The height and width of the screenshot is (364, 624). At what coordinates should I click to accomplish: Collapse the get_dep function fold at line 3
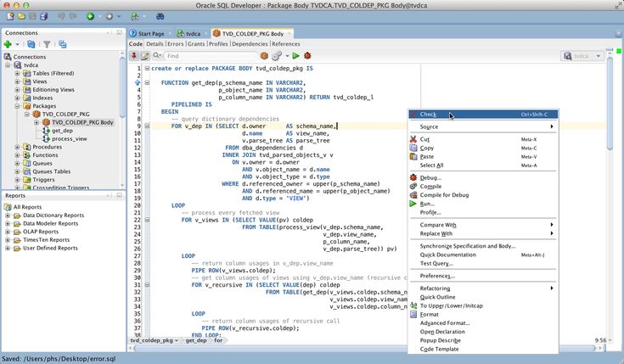pyautogui.click(x=147, y=83)
